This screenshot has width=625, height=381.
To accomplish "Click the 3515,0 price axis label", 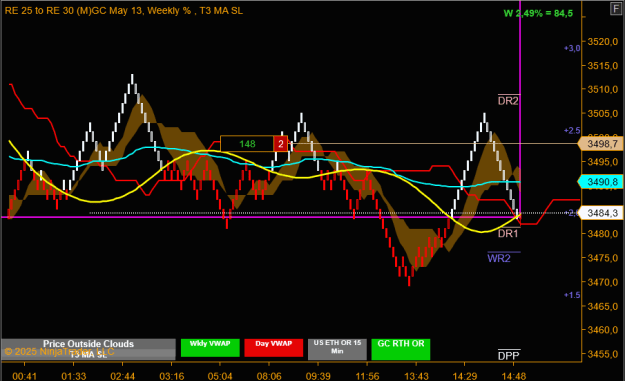I will click(x=603, y=65).
